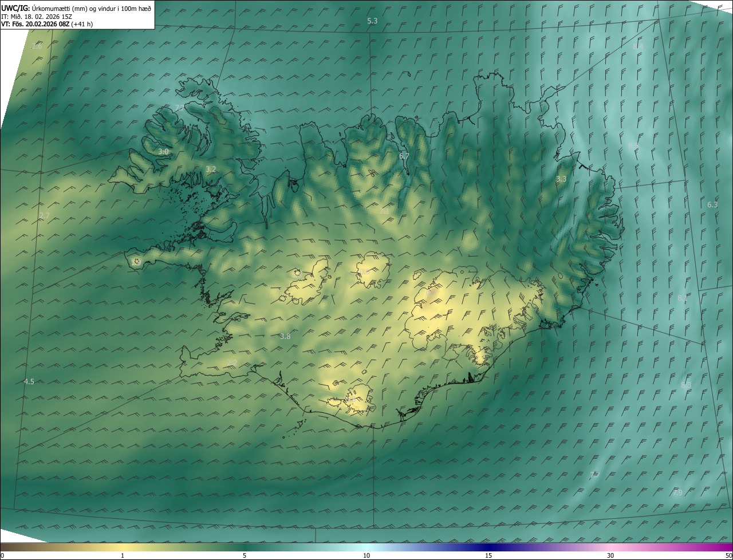Click the 2.7 value label over the sea
Image resolution: width=733 pixels, height=560 pixels.
[45, 215]
